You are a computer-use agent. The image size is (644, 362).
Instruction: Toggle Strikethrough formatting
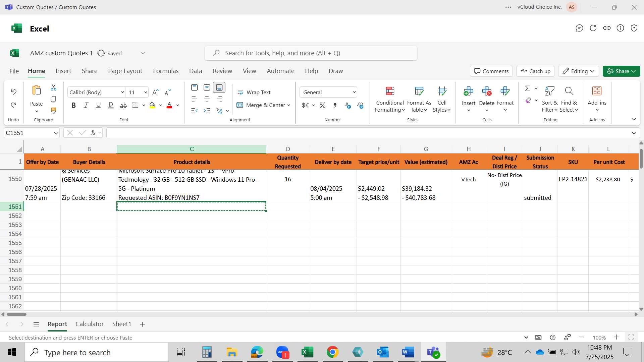(123, 105)
